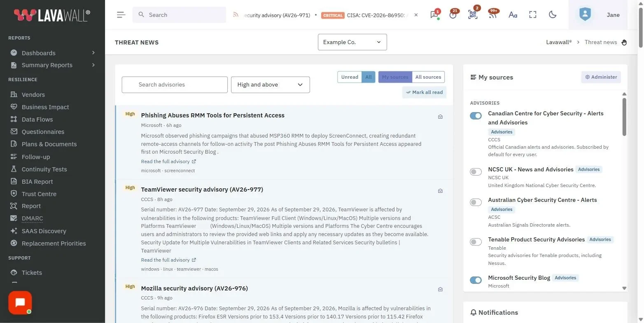Switch to All sources tab
The width and height of the screenshot is (644, 323).
pos(428,77)
